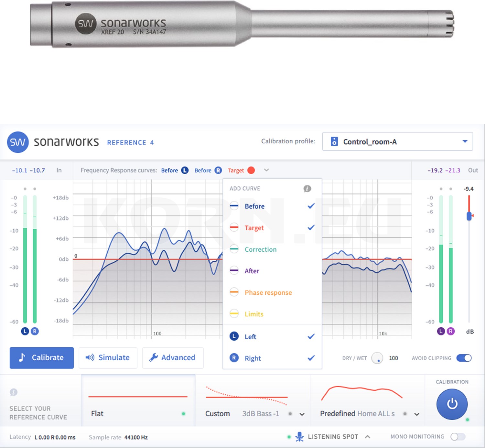Choose the Flat reference curve
The width and height of the screenshot is (485, 448).
[138, 400]
